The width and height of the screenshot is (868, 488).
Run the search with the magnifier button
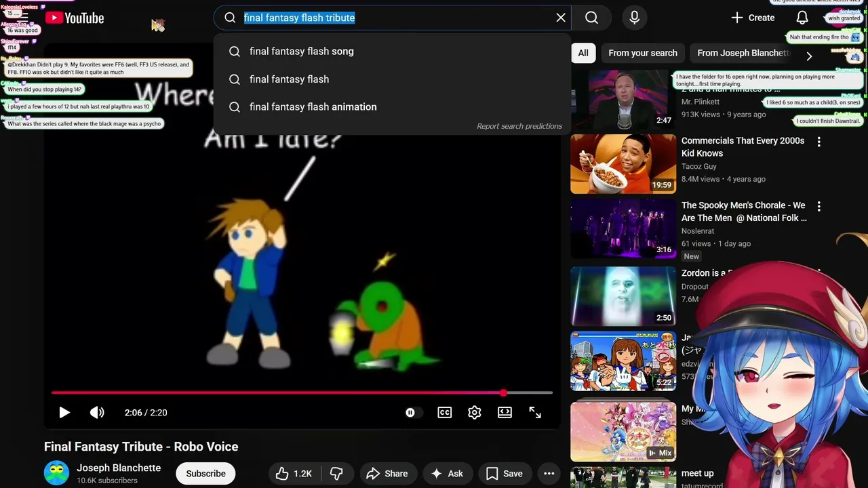pyautogui.click(x=591, y=18)
